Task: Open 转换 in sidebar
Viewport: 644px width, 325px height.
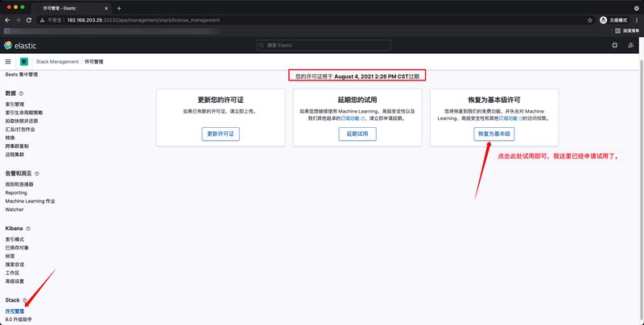Action: click(x=10, y=138)
